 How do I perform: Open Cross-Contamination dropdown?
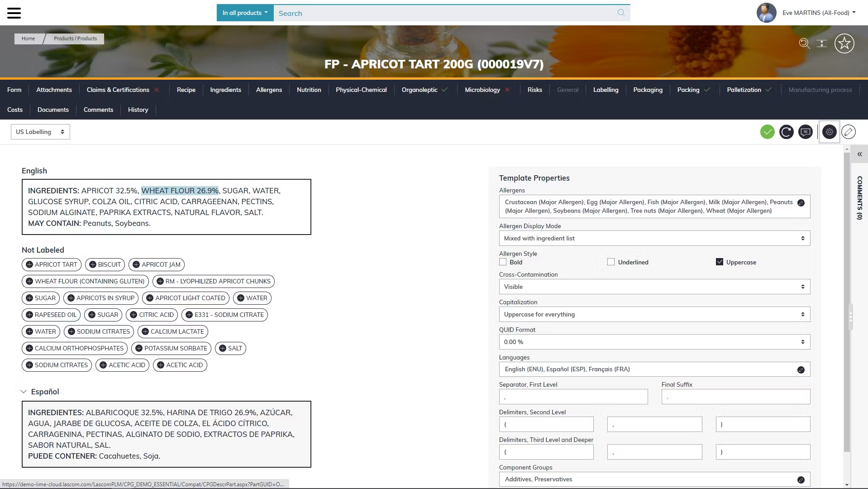point(654,287)
